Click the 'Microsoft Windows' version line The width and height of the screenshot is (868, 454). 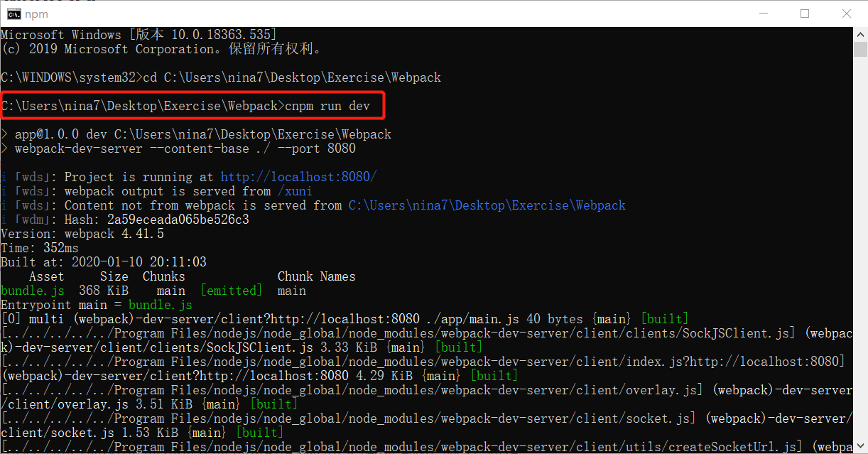pos(139,35)
